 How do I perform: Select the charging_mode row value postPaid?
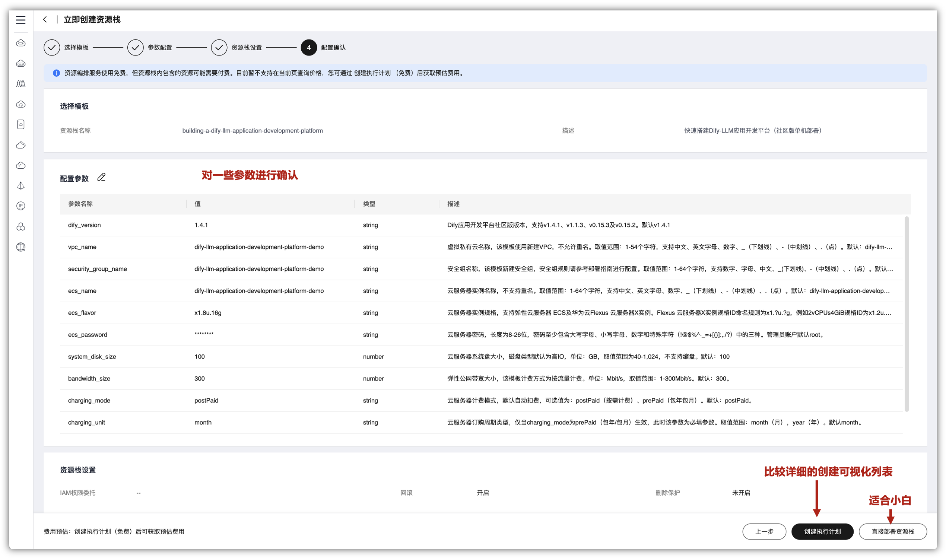206,400
